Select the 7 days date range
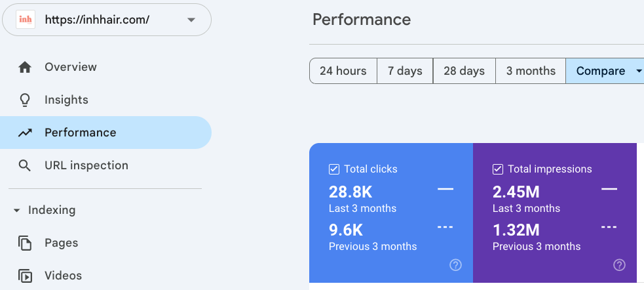The height and width of the screenshot is (290, 644). [405, 71]
